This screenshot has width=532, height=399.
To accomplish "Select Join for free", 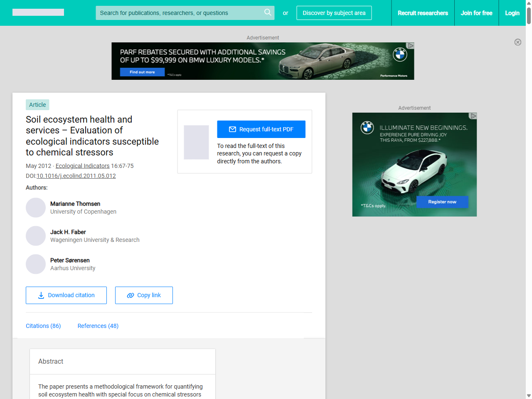I will point(476,13).
